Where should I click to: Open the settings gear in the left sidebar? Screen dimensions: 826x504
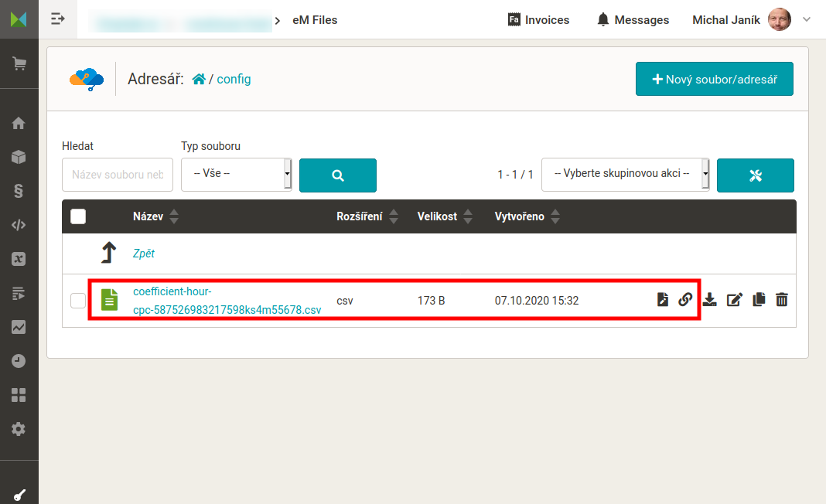(19, 429)
